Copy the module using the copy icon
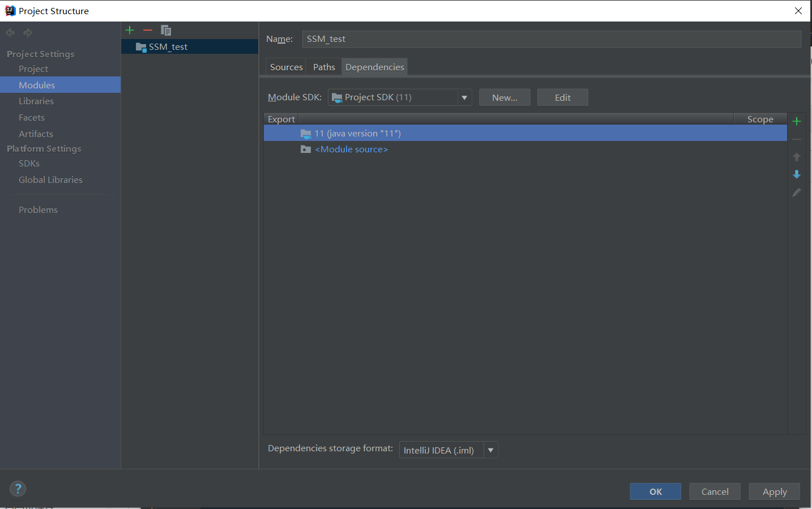 click(x=166, y=31)
